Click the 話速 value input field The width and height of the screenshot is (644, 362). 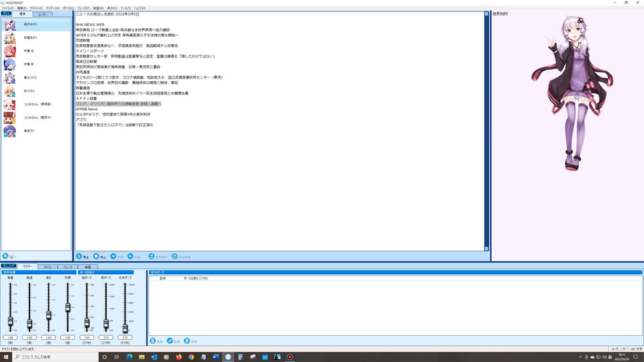30,337
